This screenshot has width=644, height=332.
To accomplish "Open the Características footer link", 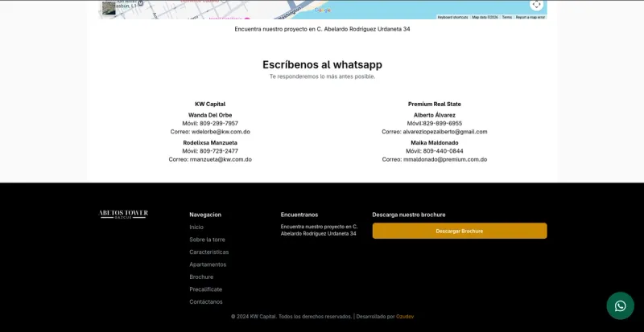I will (x=209, y=252).
